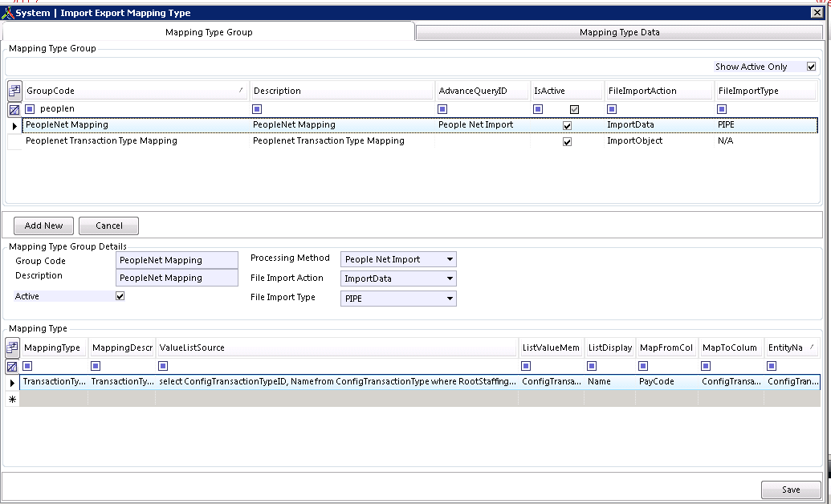Screen dimensions: 831x504
Task: Open ListDisplay filter operator icon
Action: pos(592,366)
